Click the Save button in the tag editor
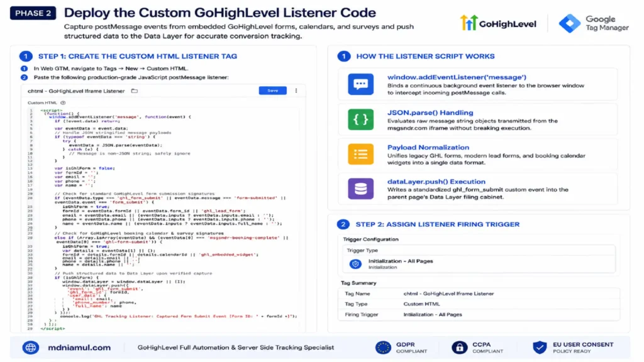Image resolution: width=644 pixels, height=362 pixels. coord(272,90)
